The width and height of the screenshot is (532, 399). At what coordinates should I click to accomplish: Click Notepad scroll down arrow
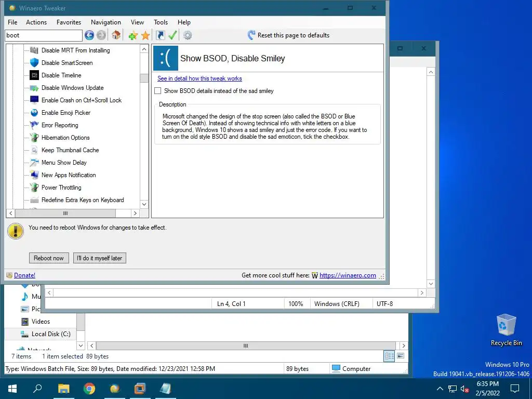point(431,284)
